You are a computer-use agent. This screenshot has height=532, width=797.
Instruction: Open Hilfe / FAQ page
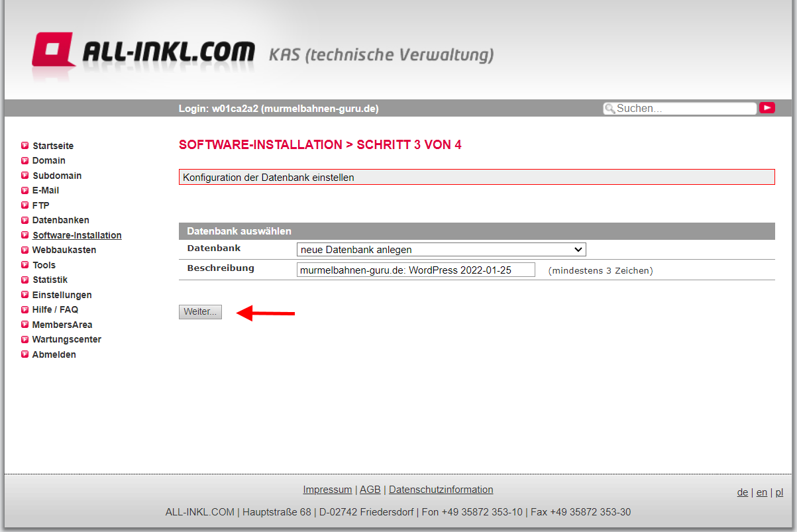55,309
